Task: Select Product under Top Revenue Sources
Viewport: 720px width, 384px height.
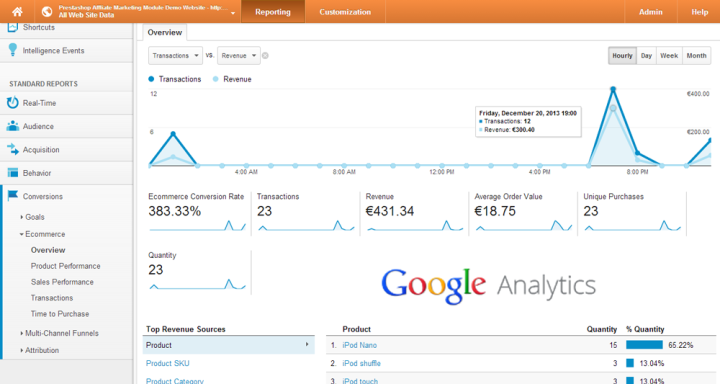Action: (x=229, y=345)
